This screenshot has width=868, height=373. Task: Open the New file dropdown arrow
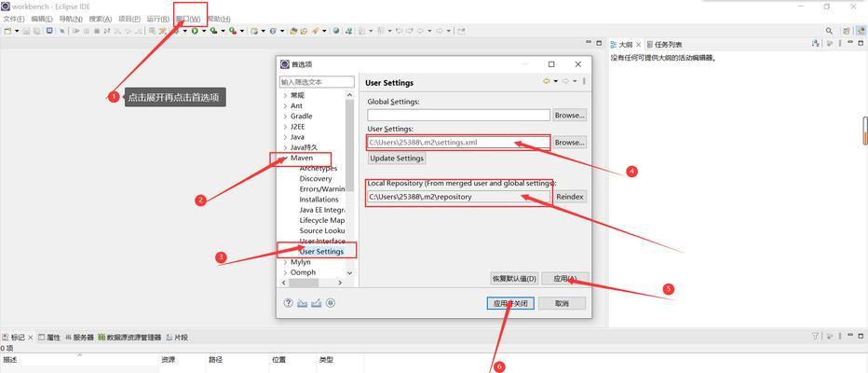coord(17,31)
